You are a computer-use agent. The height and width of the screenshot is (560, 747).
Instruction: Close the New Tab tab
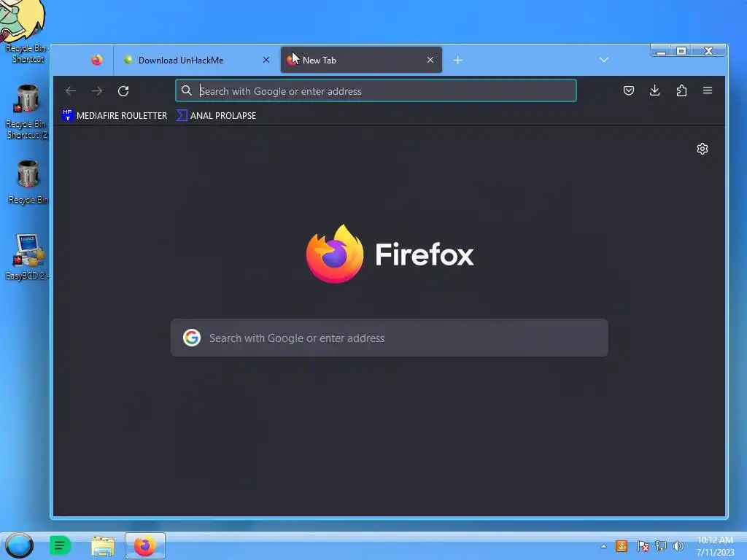point(430,60)
